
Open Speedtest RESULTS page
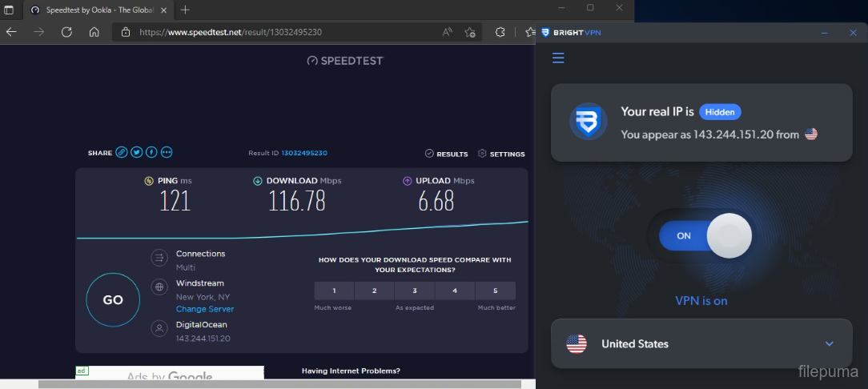point(447,154)
